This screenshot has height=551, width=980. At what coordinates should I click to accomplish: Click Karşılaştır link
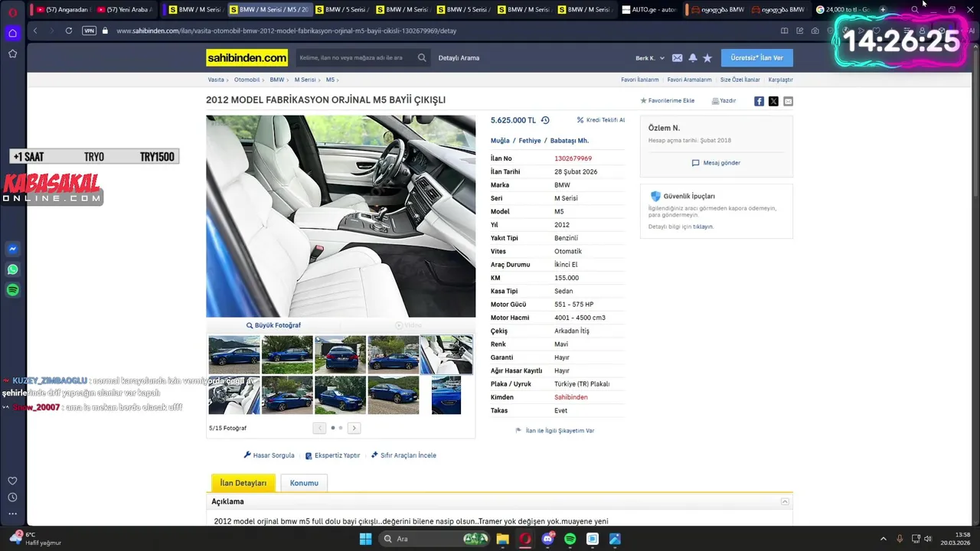(x=781, y=80)
